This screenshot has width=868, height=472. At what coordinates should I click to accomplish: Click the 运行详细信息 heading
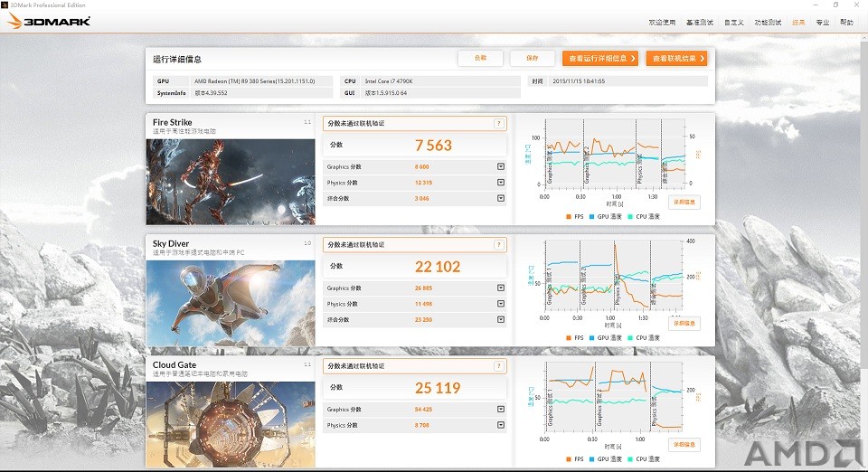click(177, 59)
